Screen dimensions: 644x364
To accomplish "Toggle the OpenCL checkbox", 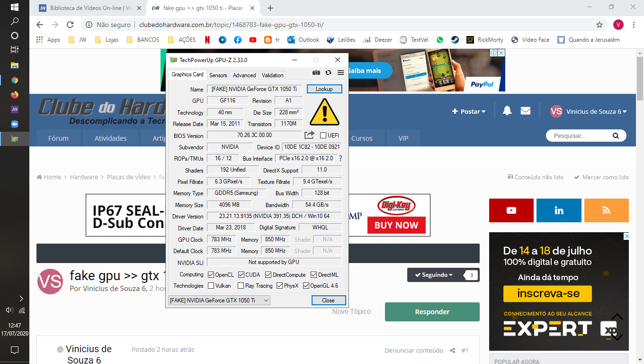I will [x=211, y=275].
